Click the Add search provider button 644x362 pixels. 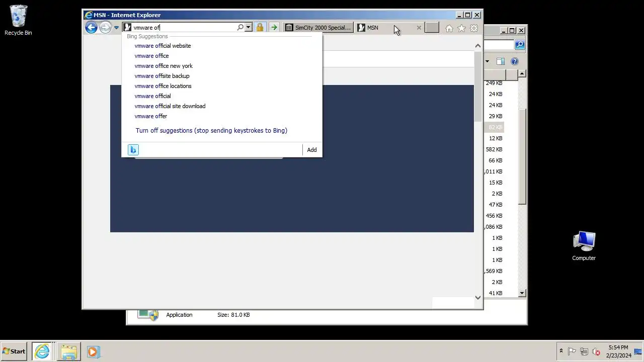[312, 150]
